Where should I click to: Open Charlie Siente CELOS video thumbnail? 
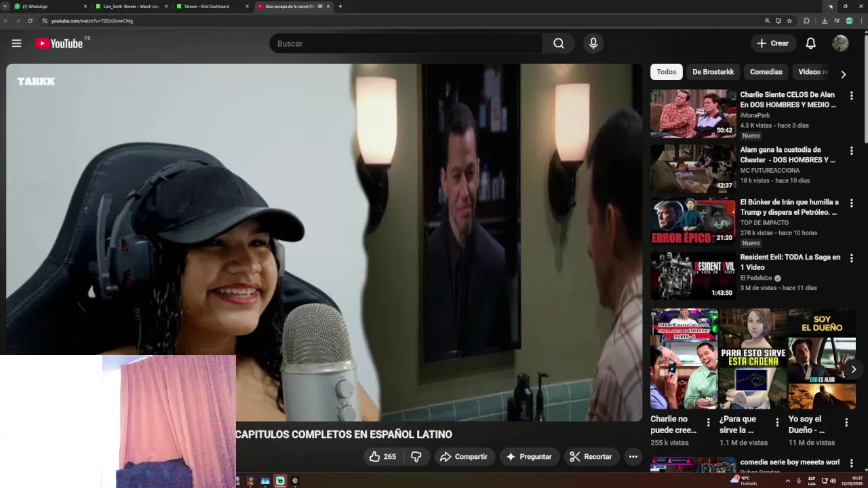click(693, 114)
